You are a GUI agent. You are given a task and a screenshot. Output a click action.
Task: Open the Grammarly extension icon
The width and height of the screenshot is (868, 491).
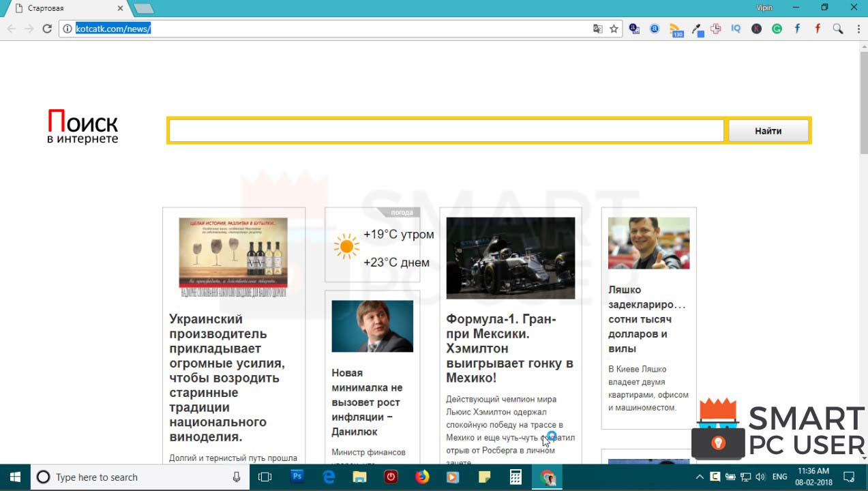tap(778, 29)
